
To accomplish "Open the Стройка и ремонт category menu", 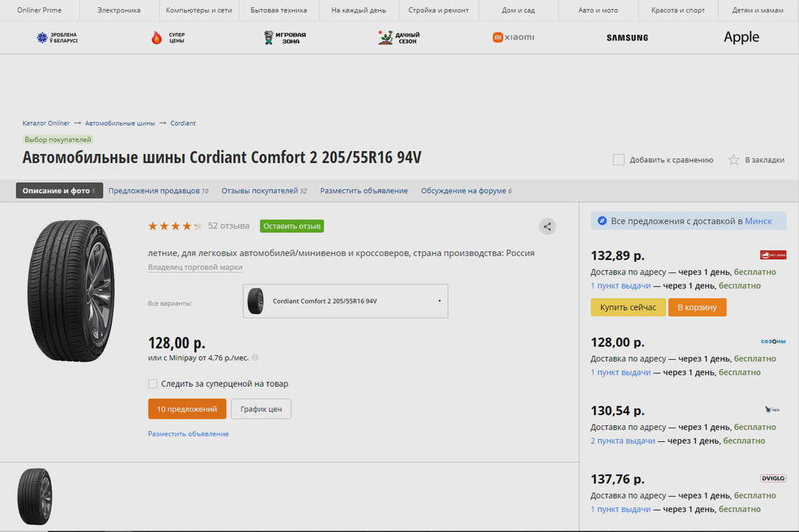I will tap(438, 10).
